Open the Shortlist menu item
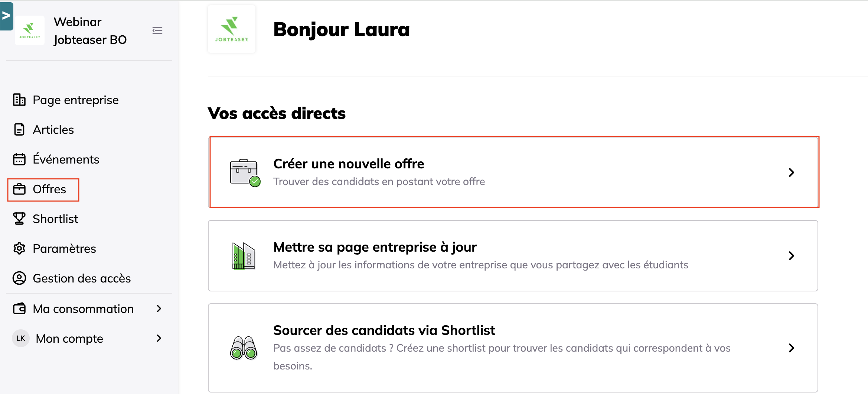 (x=55, y=219)
